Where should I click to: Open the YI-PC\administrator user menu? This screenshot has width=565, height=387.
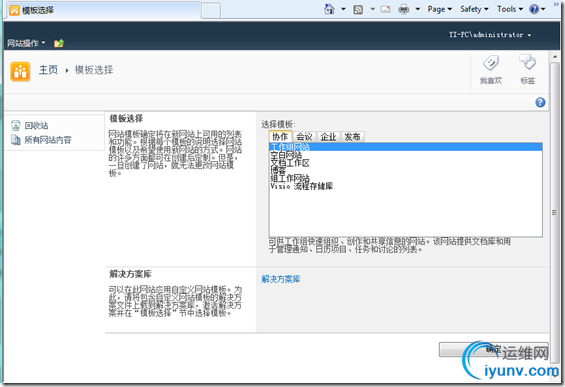pyautogui.click(x=490, y=35)
